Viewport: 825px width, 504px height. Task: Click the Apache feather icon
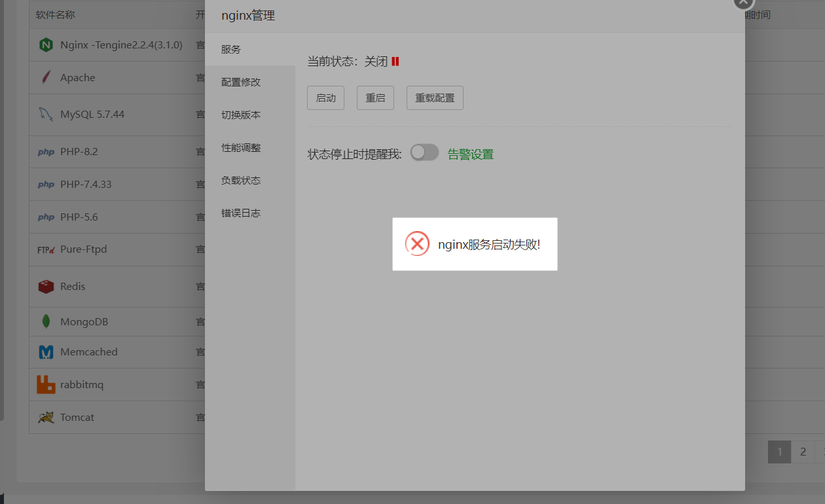46,77
